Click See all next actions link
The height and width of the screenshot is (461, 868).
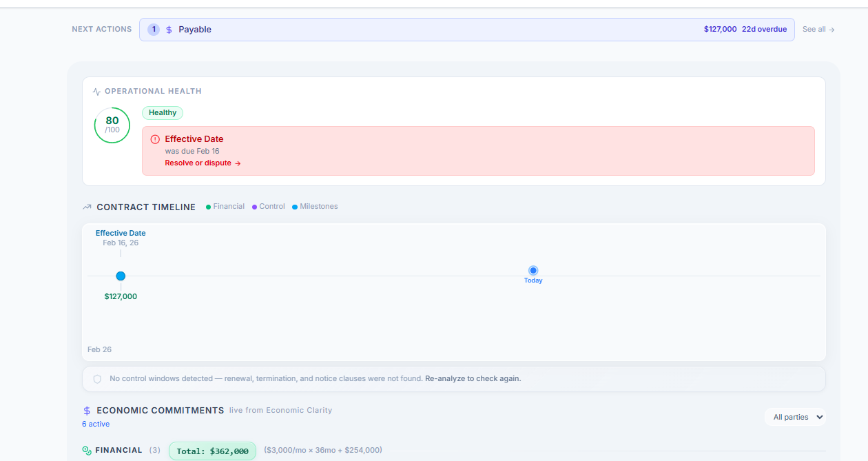818,30
